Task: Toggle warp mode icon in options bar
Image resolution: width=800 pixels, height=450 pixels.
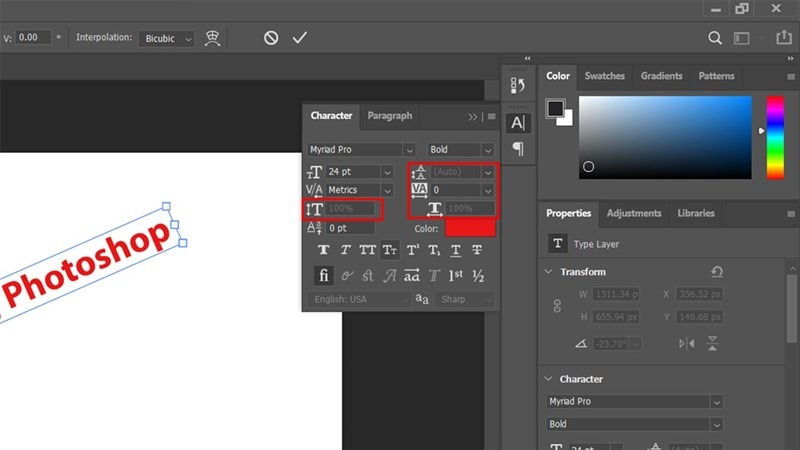Action: click(x=212, y=38)
